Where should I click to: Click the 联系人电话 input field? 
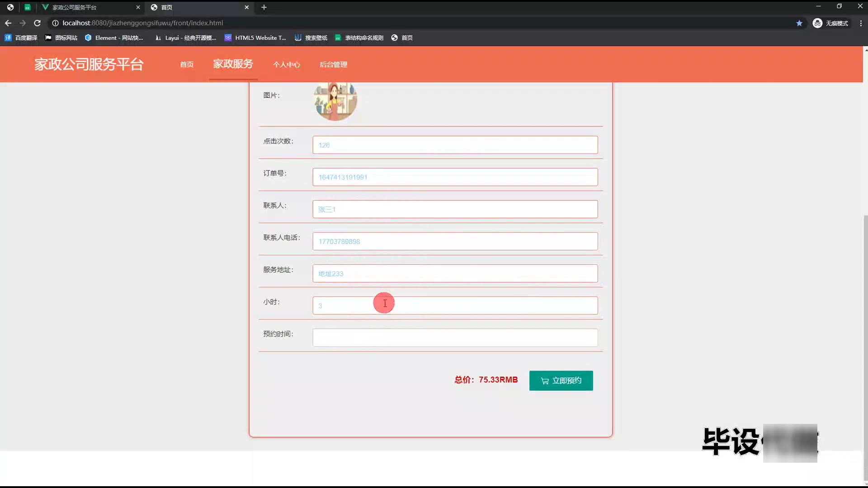point(455,241)
